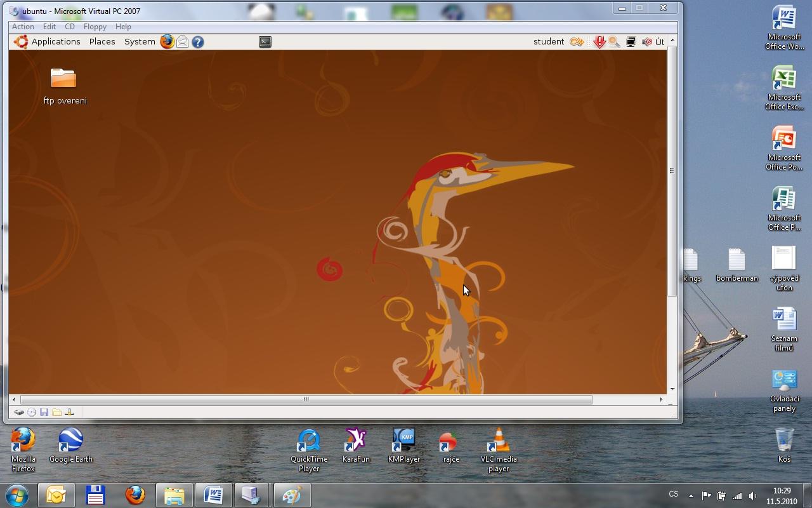Screen dimensions: 812x508
Task: Open the Help menu in Virtual PC
Action: 123,27
